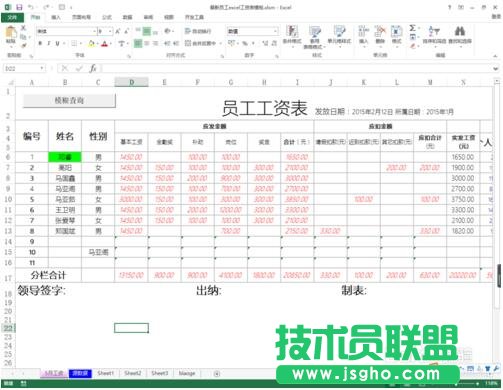The height and width of the screenshot is (390, 503).
Task: Click into the formula bar input
Action: (x=297, y=68)
